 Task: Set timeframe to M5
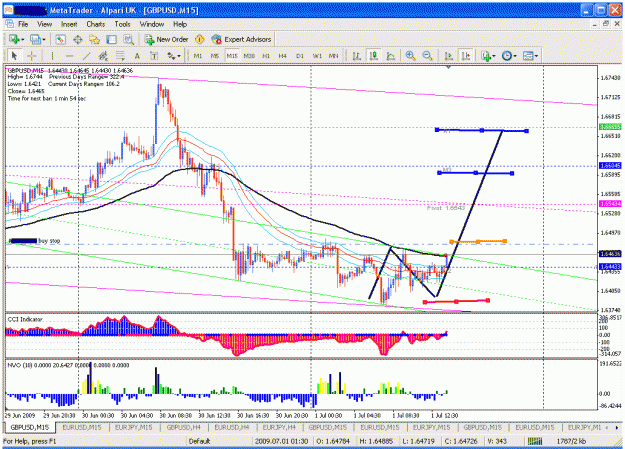(215, 56)
